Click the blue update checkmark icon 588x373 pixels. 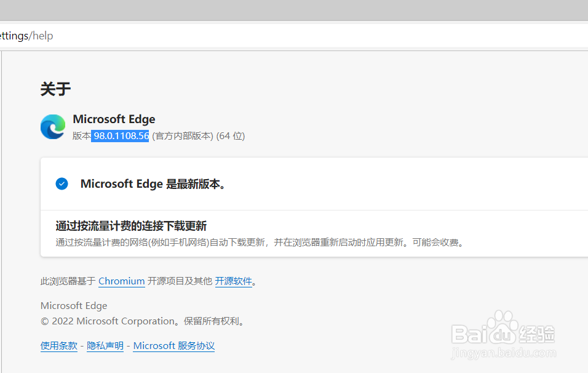coord(62,184)
